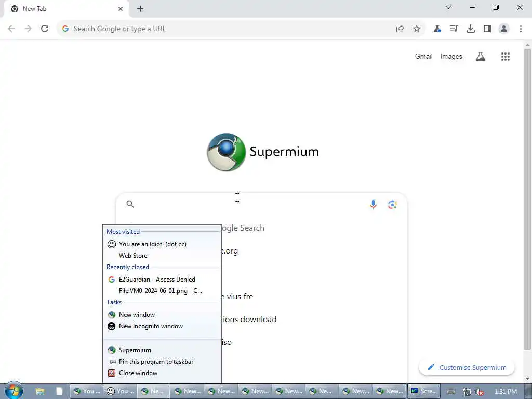Open a new tab with the plus button
Image resolution: width=532 pixels, height=399 pixels.
point(140,9)
